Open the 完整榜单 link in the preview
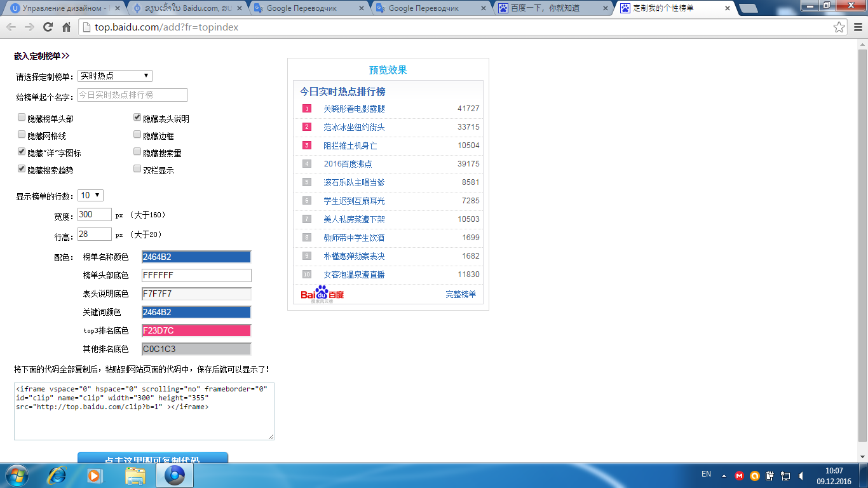 click(461, 295)
